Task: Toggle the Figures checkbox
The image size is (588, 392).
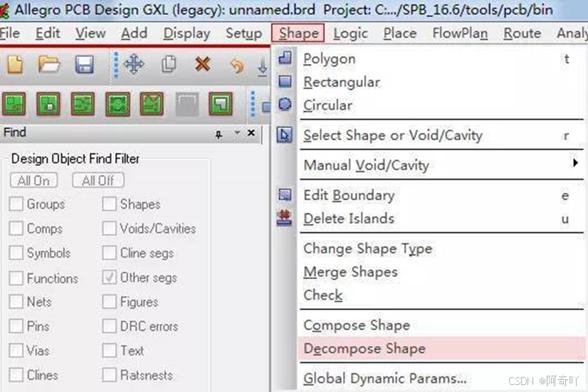Action: pyautogui.click(x=109, y=302)
